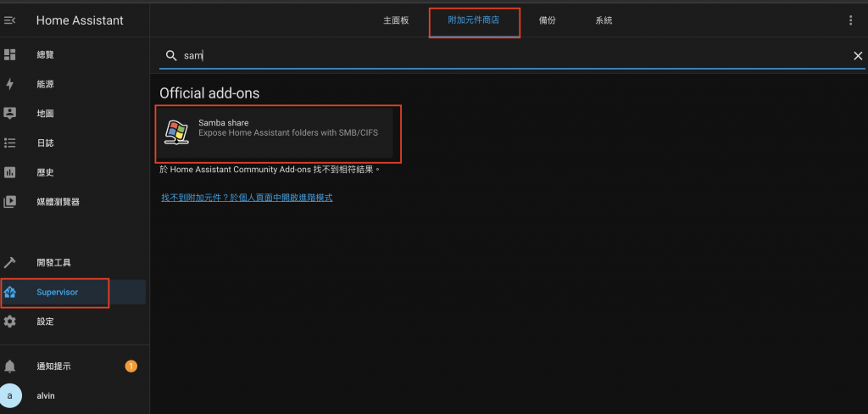Open the 設定 gear icon
This screenshot has width=868, height=414.
point(10,322)
